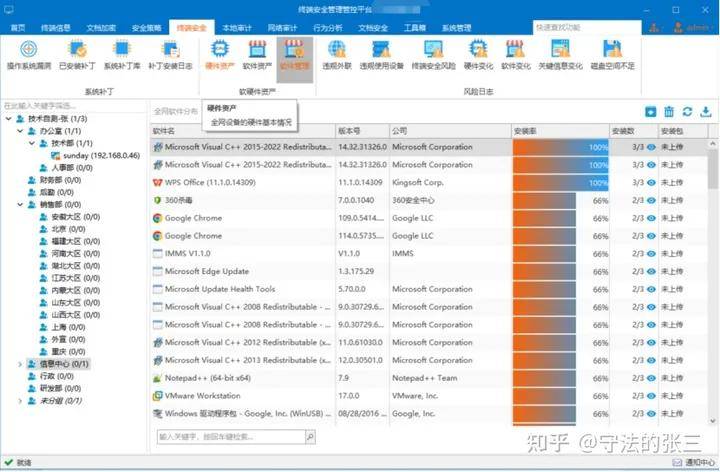This screenshot has height=472, width=720.
Task: Click the blue archive icon left of trash
Action: click(x=651, y=112)
